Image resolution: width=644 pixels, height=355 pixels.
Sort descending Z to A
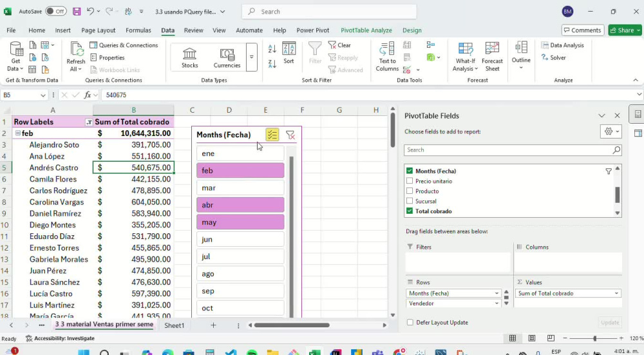click(x=272, y=64)
